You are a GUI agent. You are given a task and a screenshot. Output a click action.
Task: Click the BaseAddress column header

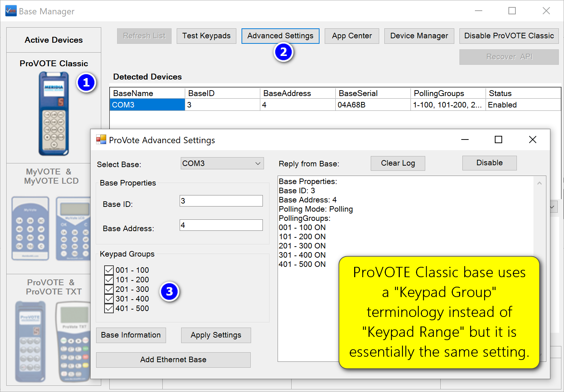click(x=297, y=93)
